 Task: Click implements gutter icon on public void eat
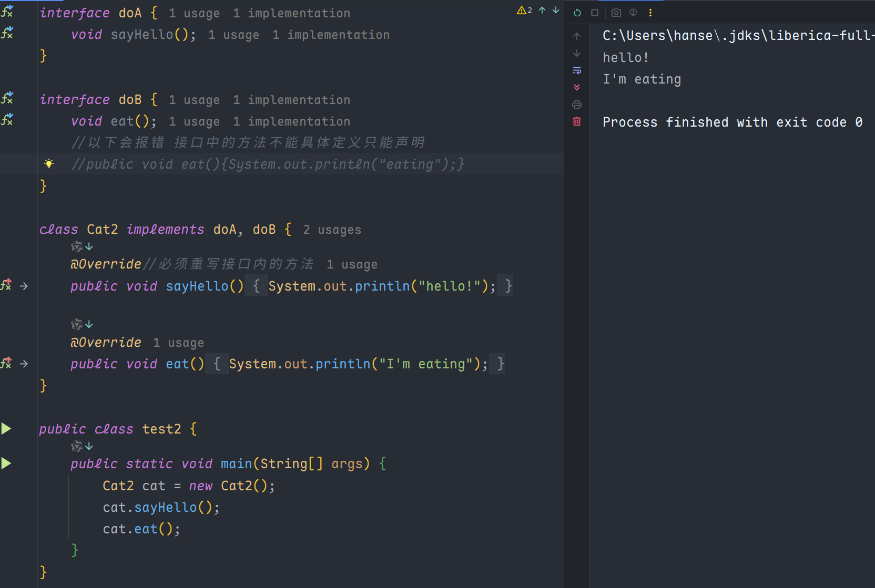(x=6, y=363)
